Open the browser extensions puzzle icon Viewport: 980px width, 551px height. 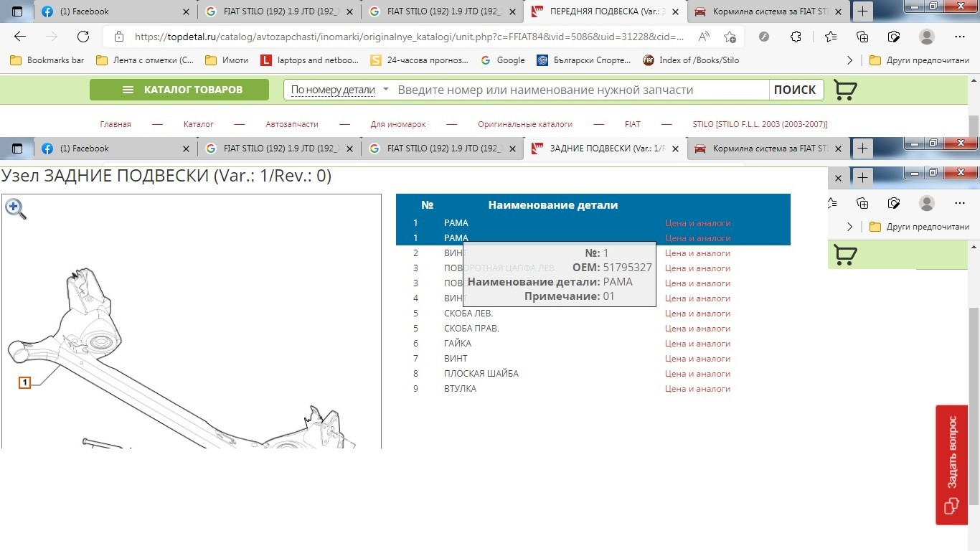click(x=796, y=37)
